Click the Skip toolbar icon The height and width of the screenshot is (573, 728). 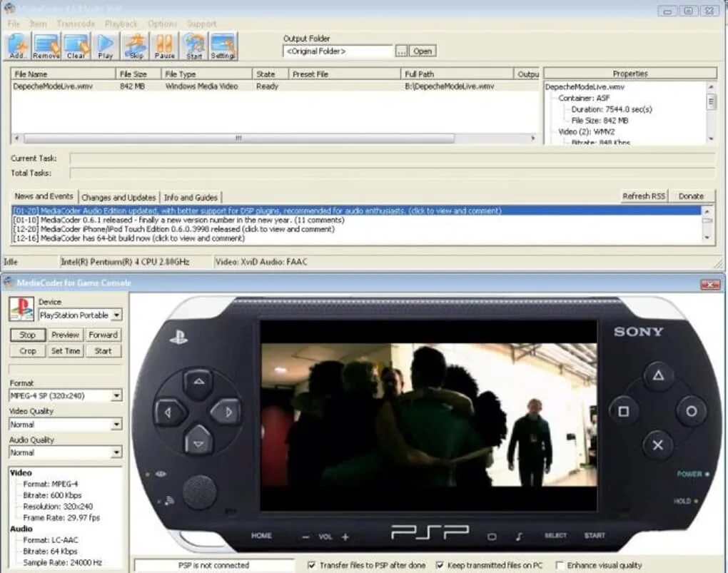click(x=136, y=46)
